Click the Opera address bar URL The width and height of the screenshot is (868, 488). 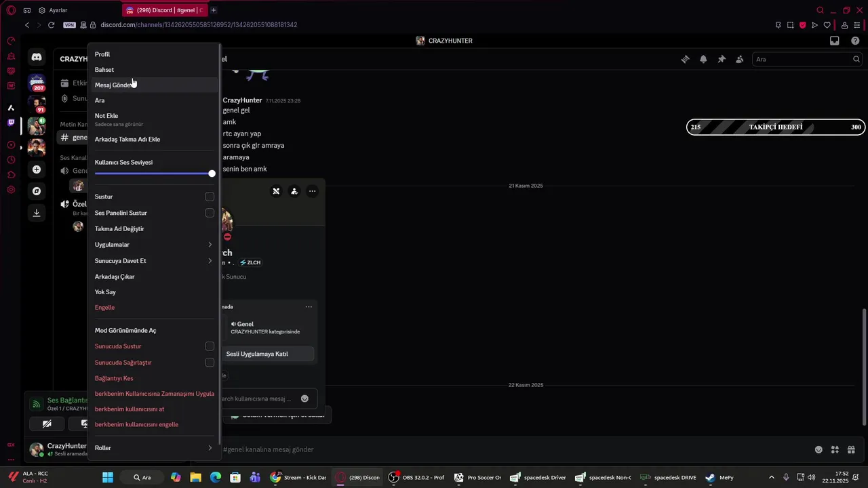pyautogui.click(x=199, y=25)
